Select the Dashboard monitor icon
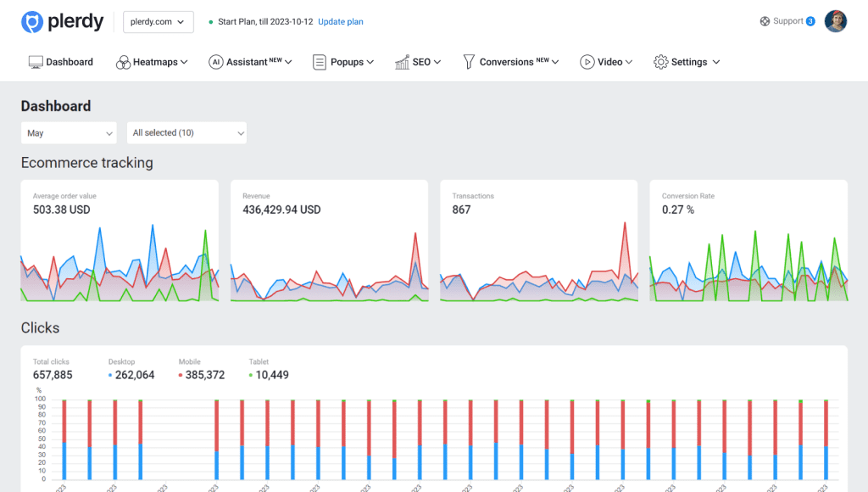868x492 pixels. tap(34, 61)
